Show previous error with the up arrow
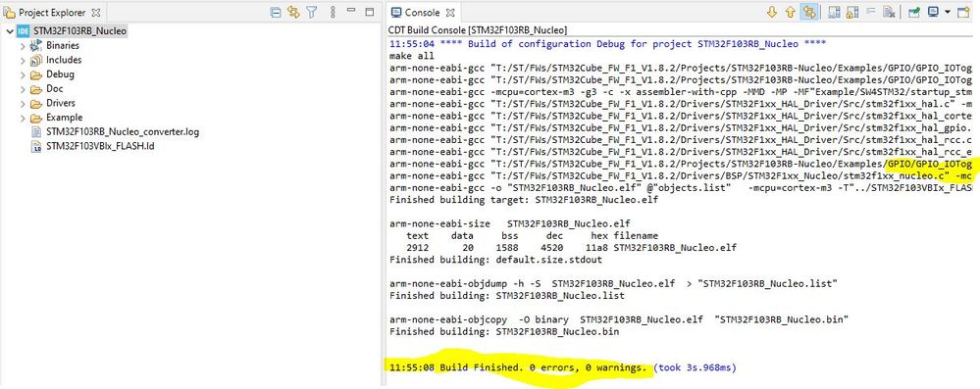The width and height of the screenshot is (980, 389). click(x=790, y=13)
